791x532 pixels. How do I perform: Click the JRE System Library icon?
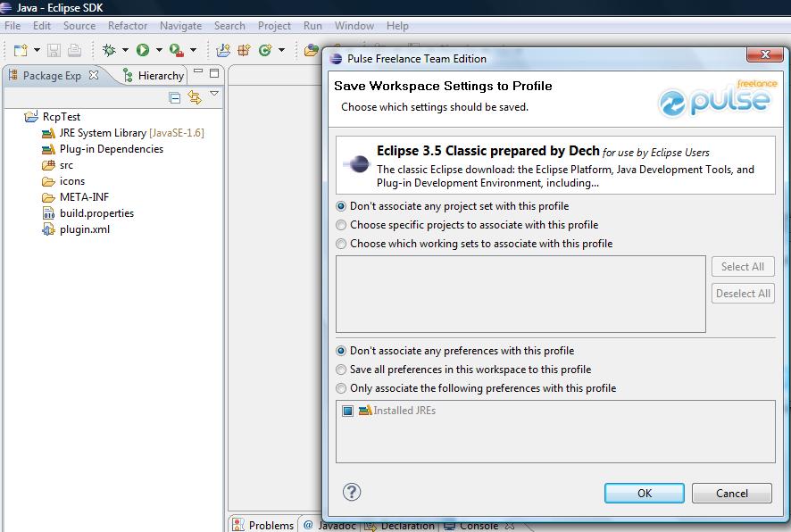point(48,133)
